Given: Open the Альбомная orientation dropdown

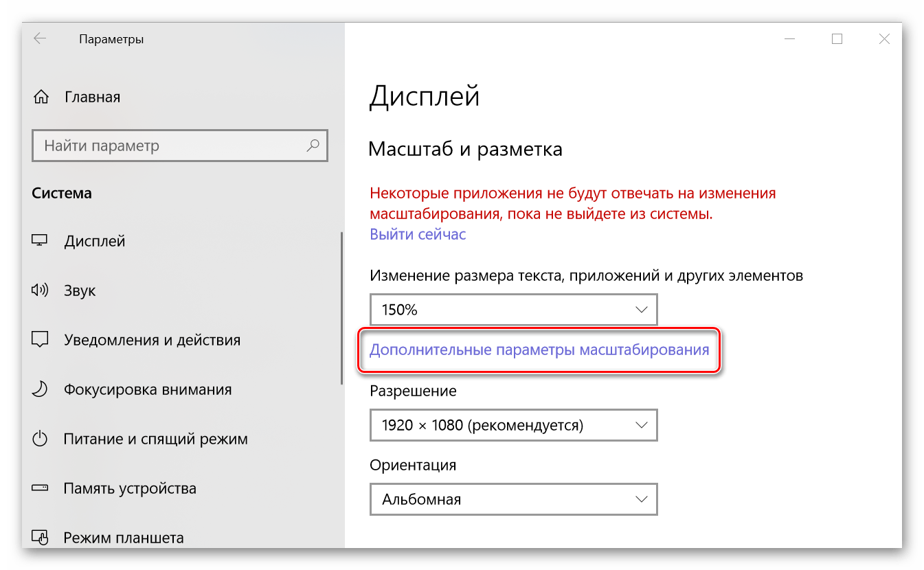Looking at the screenshot, I should [513, 499].
